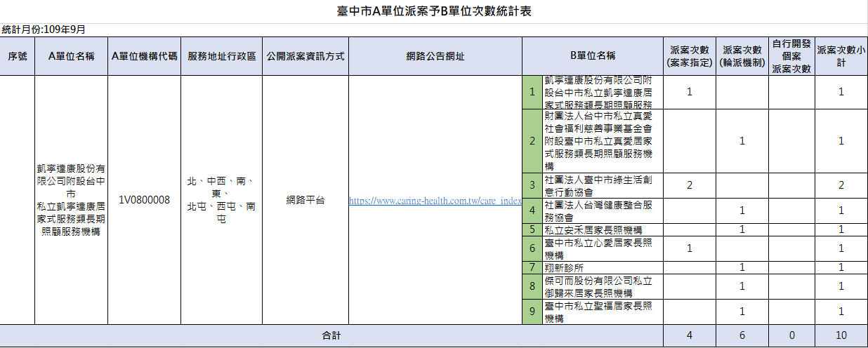Click the 統計月份:109年9月 cell
Image resolution: width=868 pixels, height=348 pixels.
click(x=44, y=29)
